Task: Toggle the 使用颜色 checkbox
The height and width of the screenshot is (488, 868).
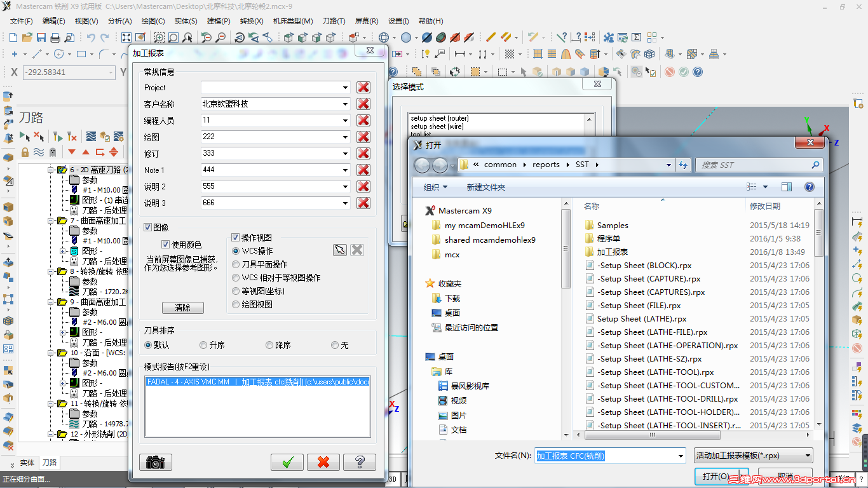Action: point(166,245)
